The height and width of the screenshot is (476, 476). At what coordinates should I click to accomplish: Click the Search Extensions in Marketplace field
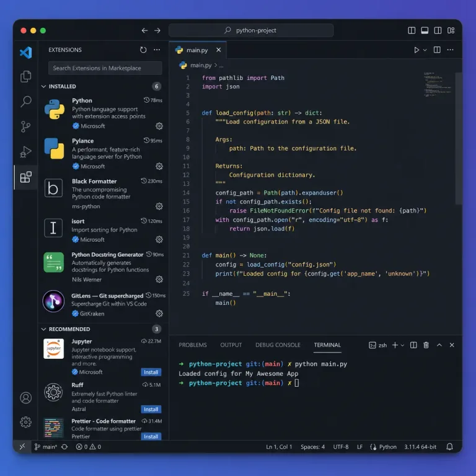coord(105,68)
